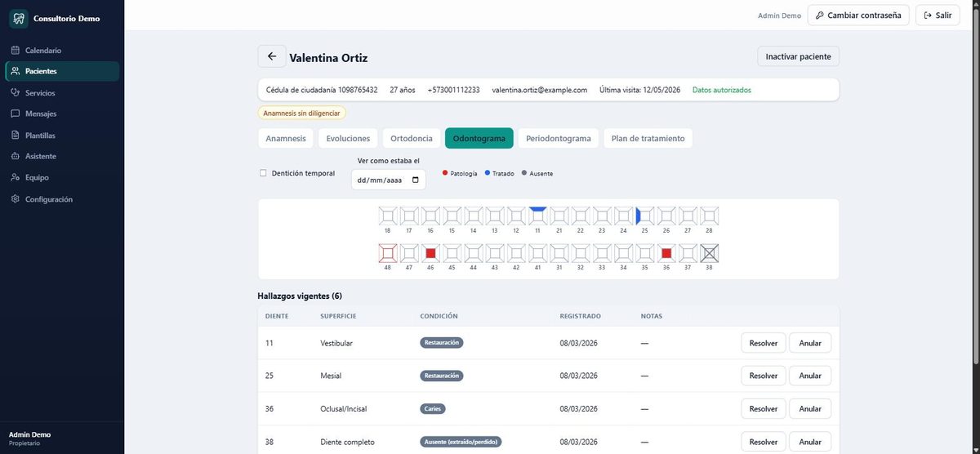Click the Consultorio Demo tooth logo

(x=19, y=18)
